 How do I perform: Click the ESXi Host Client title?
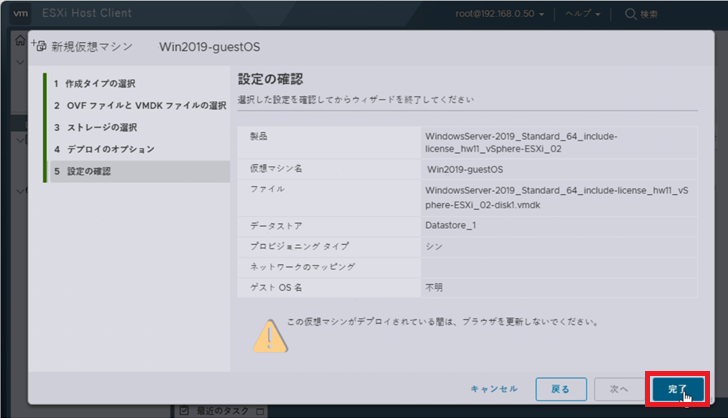pos(87,13)
